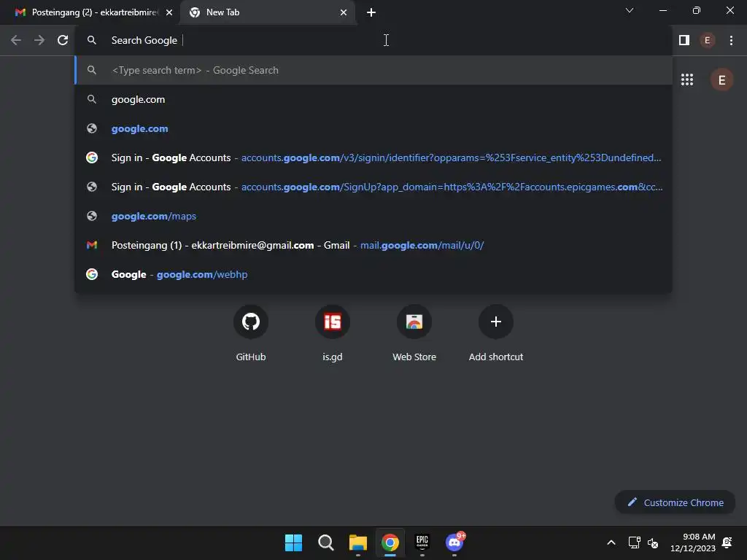
Task: Open the Google account avatar on the page
Action: pyautogui.click(x=721, y=79)
